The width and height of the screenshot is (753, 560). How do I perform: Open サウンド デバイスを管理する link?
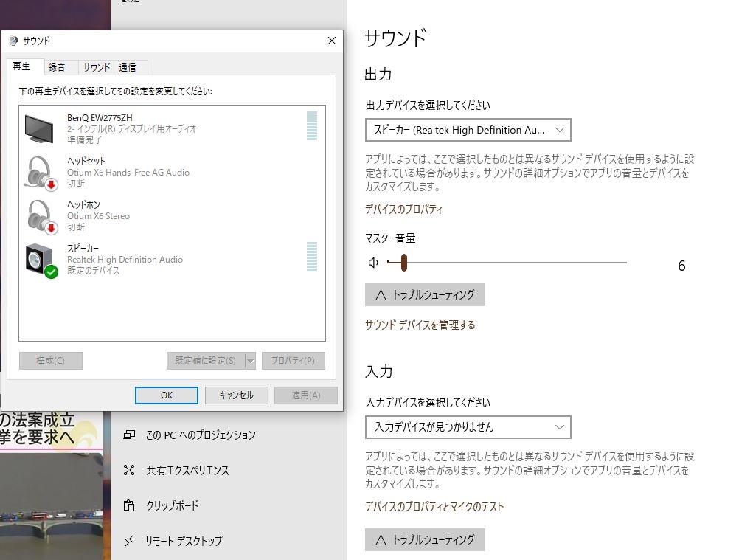[420, 325]
